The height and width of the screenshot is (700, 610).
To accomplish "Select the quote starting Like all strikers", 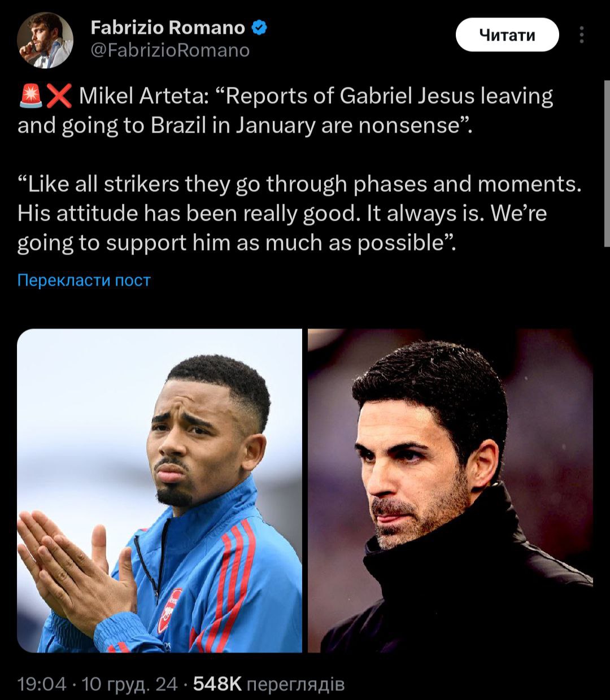I will coord(299,213).
